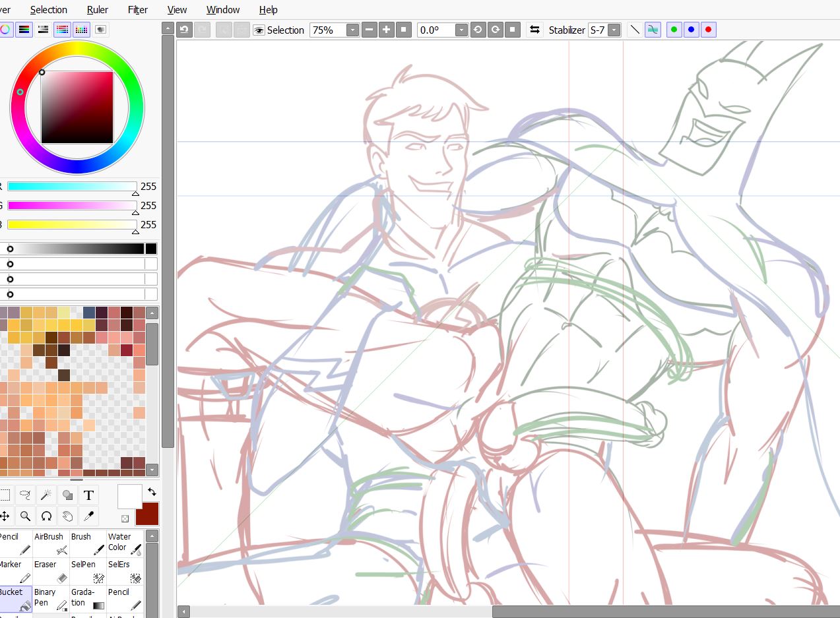Expand the Stabilizer S-7 dropdown
The width and height of the screenshot is (840, 618).
click(614, 30)
